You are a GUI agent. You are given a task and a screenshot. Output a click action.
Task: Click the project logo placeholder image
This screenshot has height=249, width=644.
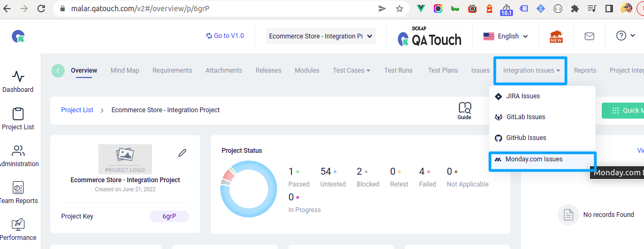click(x=125, y=159)
